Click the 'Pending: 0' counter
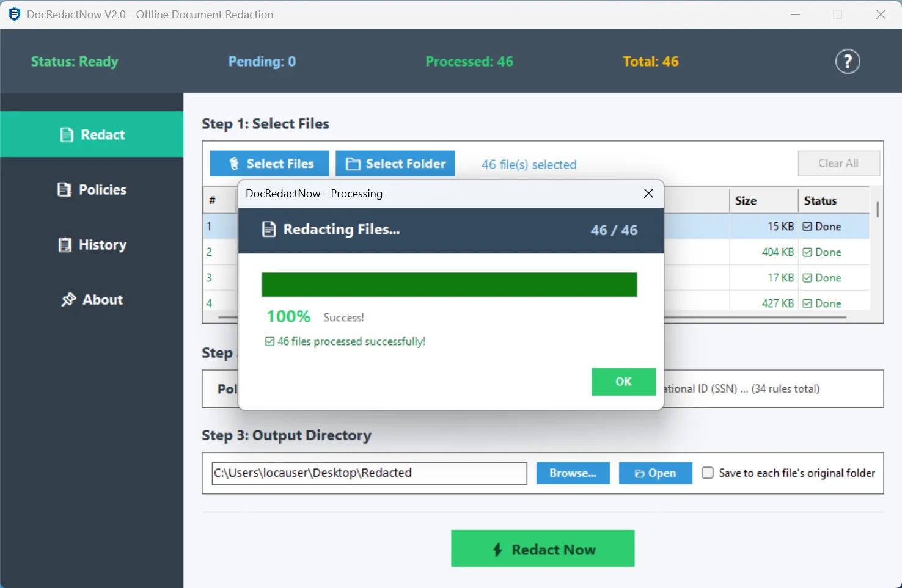This screenshot has height=588, width=902. [262, 62]
